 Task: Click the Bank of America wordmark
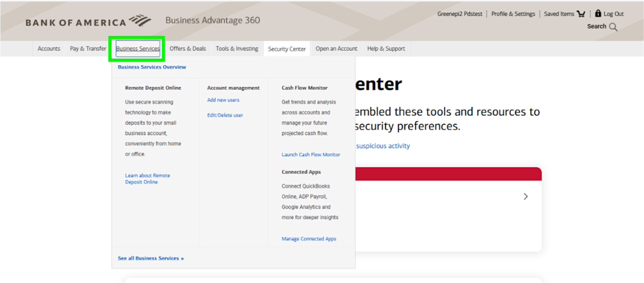click(76, 23)
